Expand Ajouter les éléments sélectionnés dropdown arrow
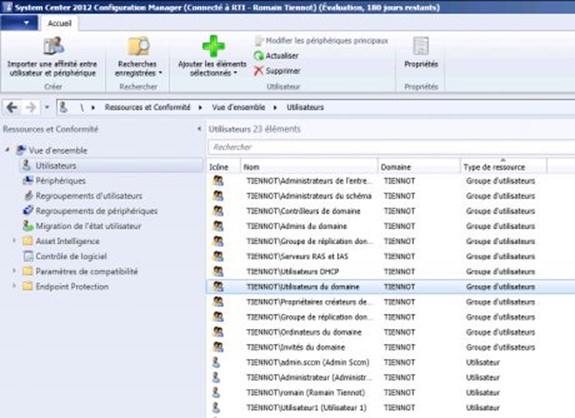 coord(235,73)
